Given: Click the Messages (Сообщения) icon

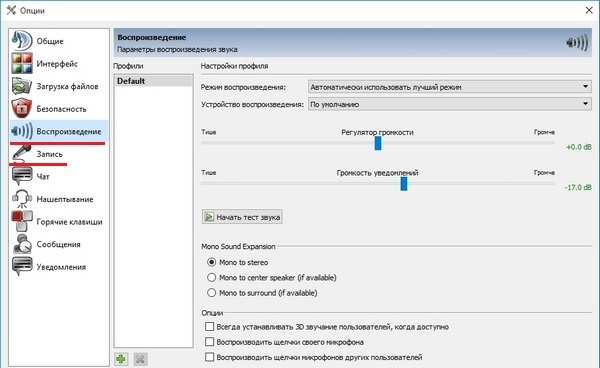Looking at the screenshot, I should pos(22,244).
